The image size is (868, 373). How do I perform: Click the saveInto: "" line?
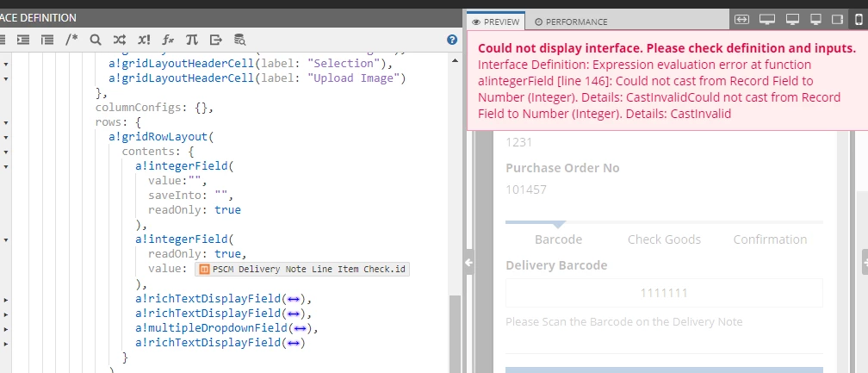pos(191,196)
